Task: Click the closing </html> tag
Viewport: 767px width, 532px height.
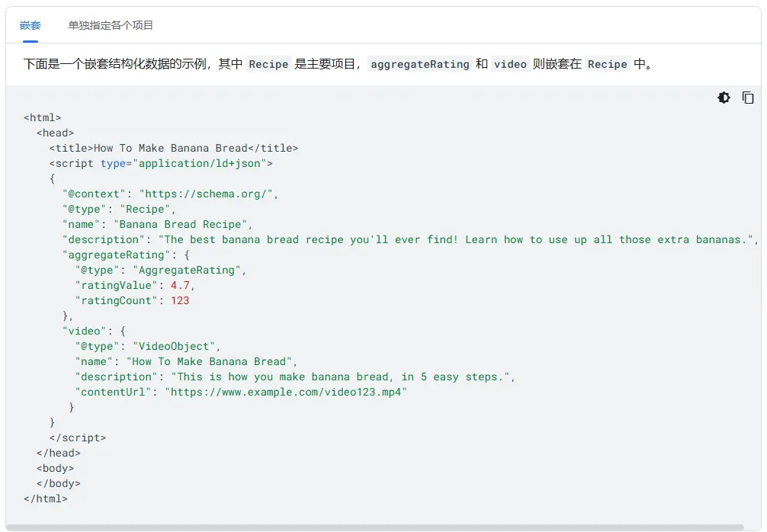Action: click(46, 498)
